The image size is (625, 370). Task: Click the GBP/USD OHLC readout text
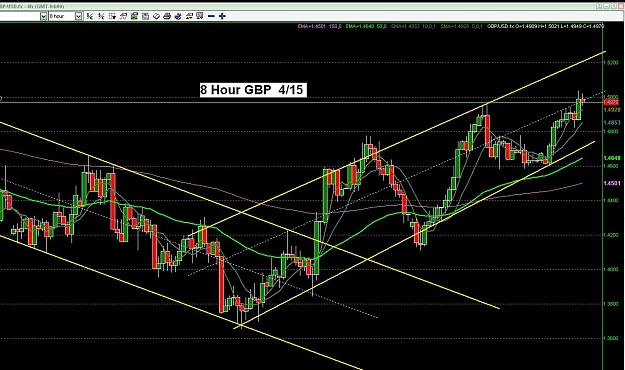546,26
